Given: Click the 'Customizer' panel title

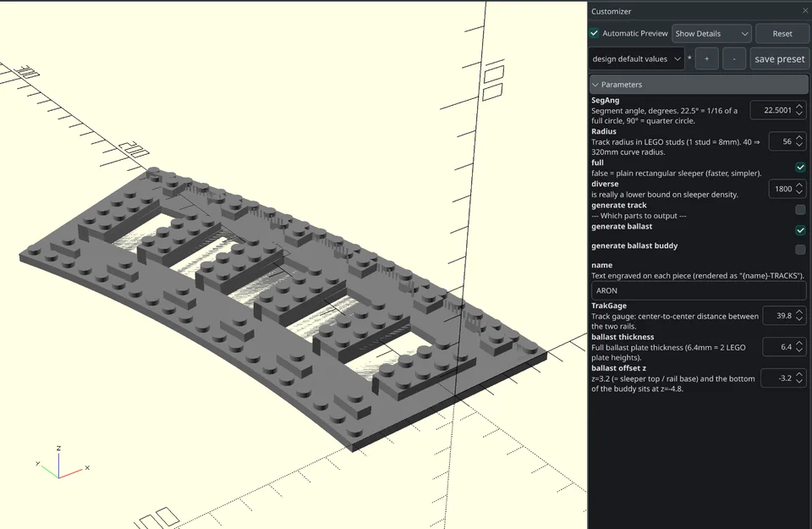Looking at the screenshot, I should point(611,11).
